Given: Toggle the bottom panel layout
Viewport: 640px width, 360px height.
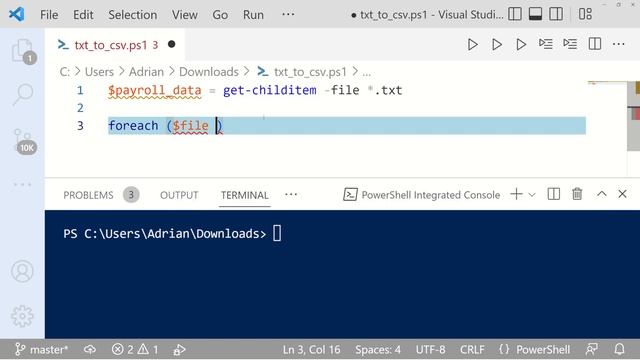Looking at the screenshot, I should pyautogui.click(x=536, y=14).
